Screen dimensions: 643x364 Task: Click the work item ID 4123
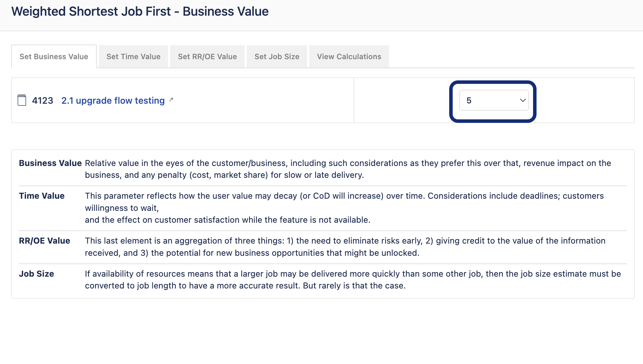point(42,101)
